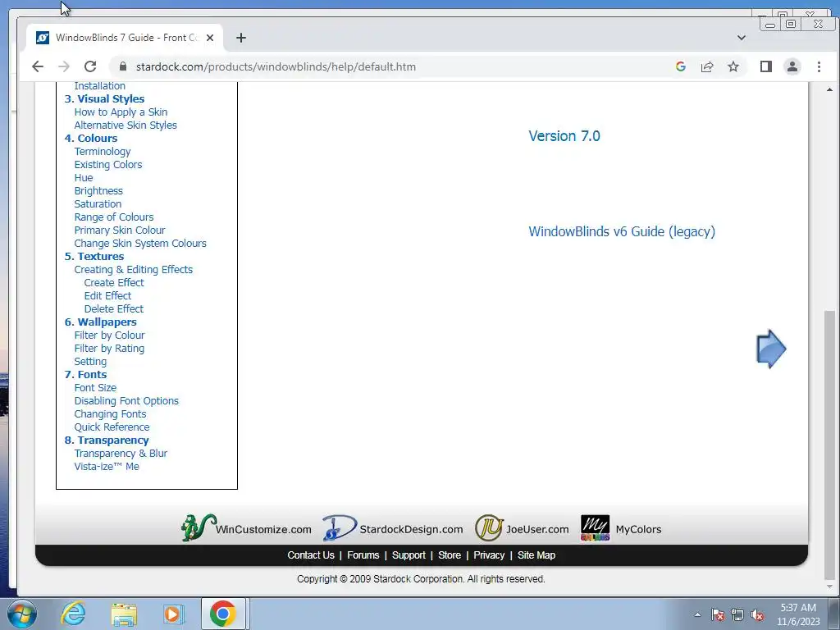Bookmark this page with the star icon
Image resolution: width=840 pixels, height=630 pixels.
[x=733, y=66]
